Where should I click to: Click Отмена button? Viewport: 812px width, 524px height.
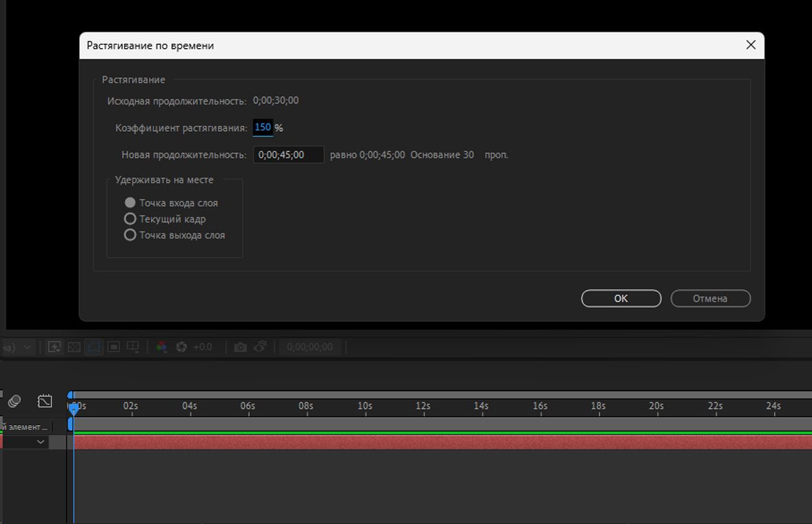pos(710,298)
